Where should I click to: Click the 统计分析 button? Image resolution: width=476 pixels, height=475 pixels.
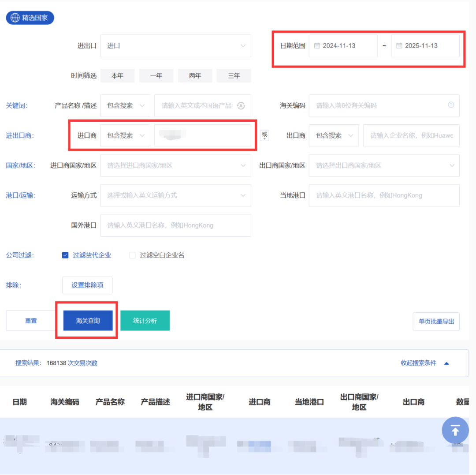(x=145, y=321)
